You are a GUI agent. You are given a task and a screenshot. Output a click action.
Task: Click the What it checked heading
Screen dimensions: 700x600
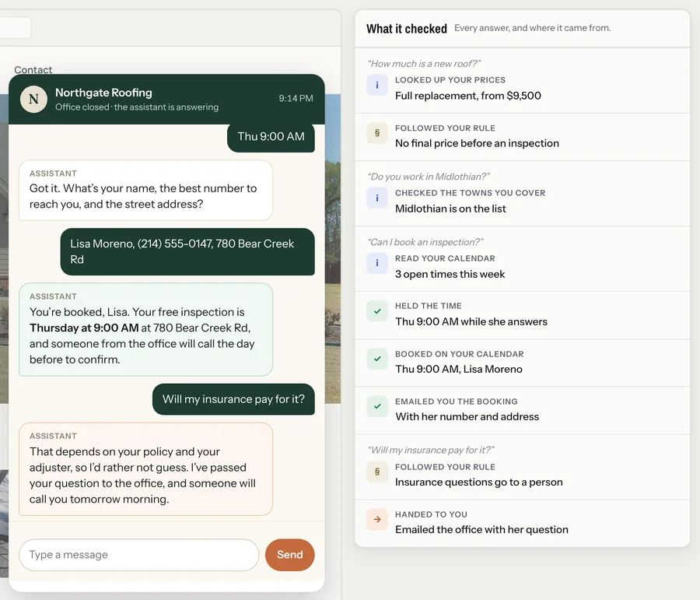click(x=407, y=29)
